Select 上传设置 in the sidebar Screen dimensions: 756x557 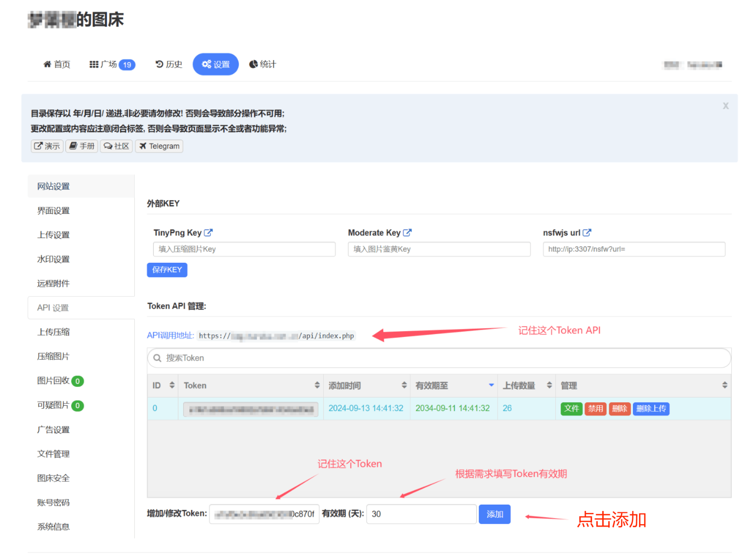(x=81, y=235)
